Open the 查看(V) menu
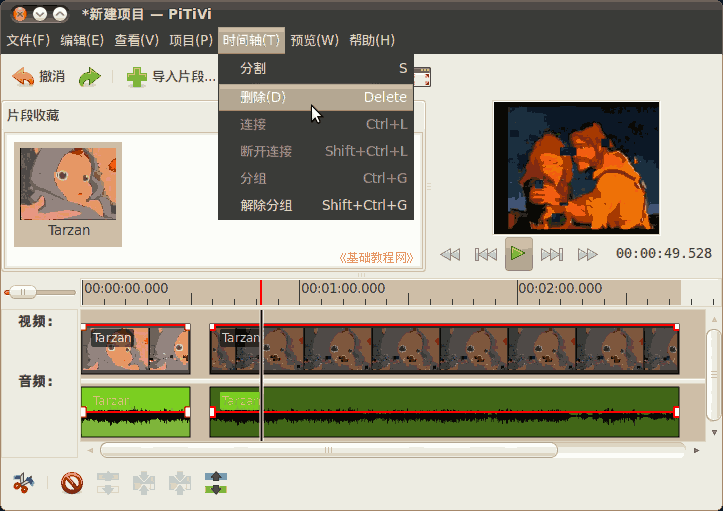Screen dimensions: 723x511 click(136, 40)
